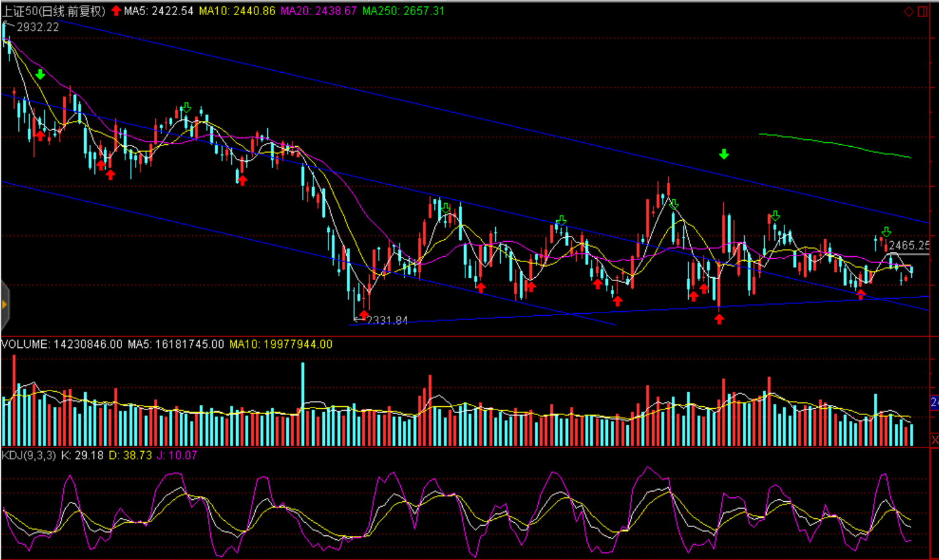Click the solid green sell arrow near 2932.22 high
The width and height of the screenshot is (939, 560).
(40, 75)
